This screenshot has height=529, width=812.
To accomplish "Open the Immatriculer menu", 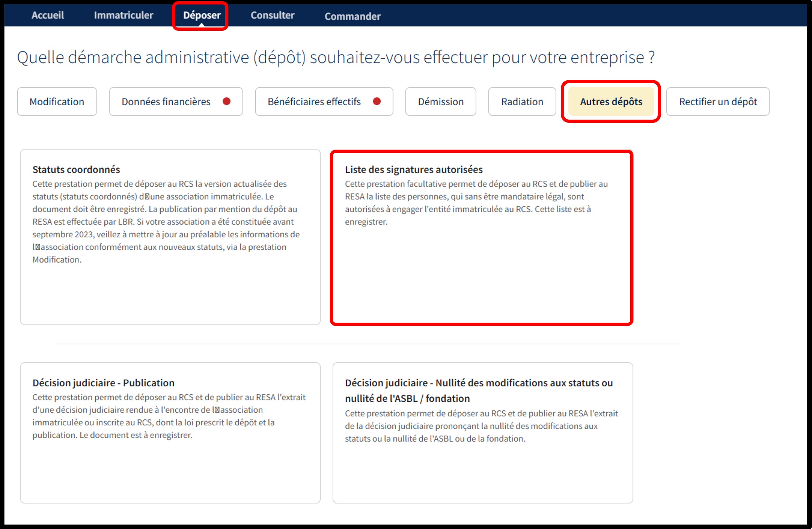I will point(123,15).
